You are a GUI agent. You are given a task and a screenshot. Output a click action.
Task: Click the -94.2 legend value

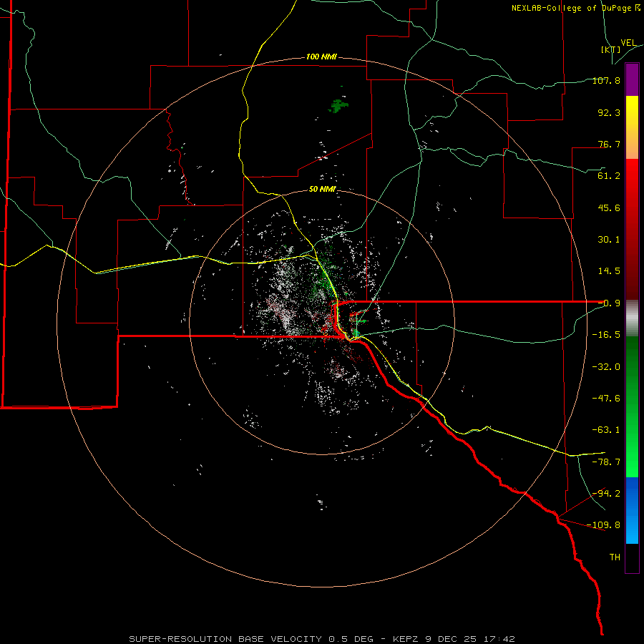coord(606,494)
